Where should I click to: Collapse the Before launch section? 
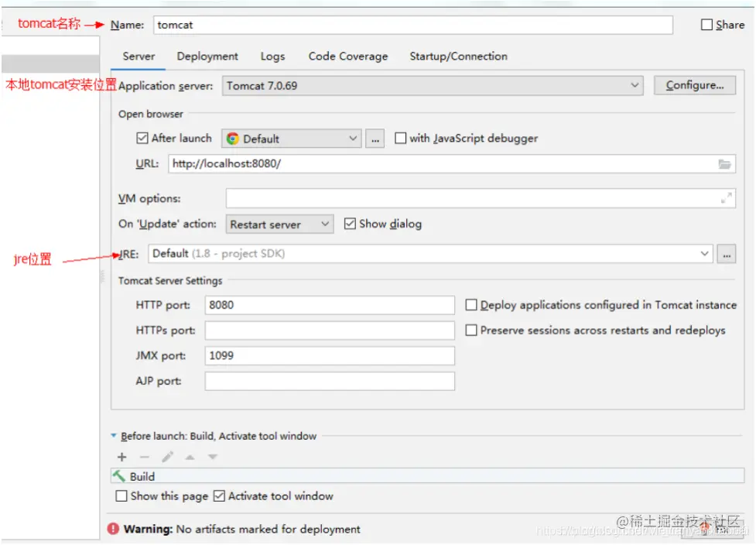pos(114,436)
